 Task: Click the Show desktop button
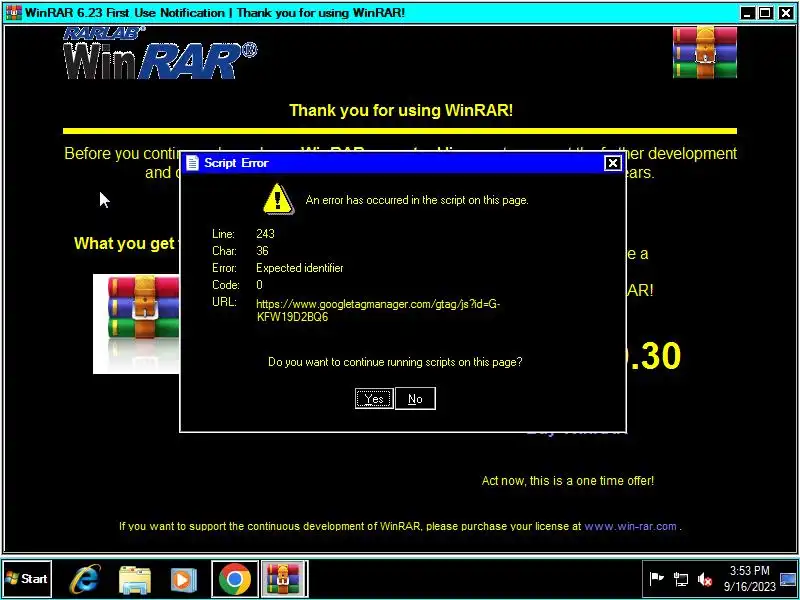coord(789,579)
